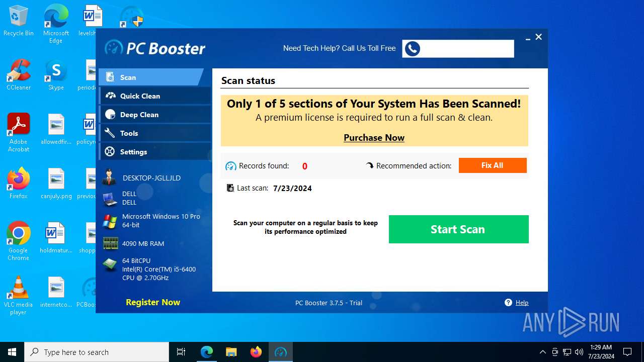Open the Deep Clean section
The height and width of the screenshot is (362, 644).
pyautogui.click(x=155, y=115)
